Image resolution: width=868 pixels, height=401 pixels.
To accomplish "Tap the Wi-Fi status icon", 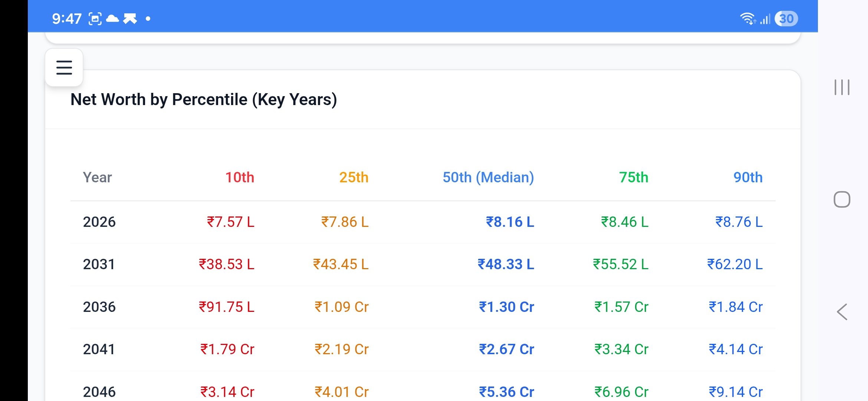I will [747, 19].
